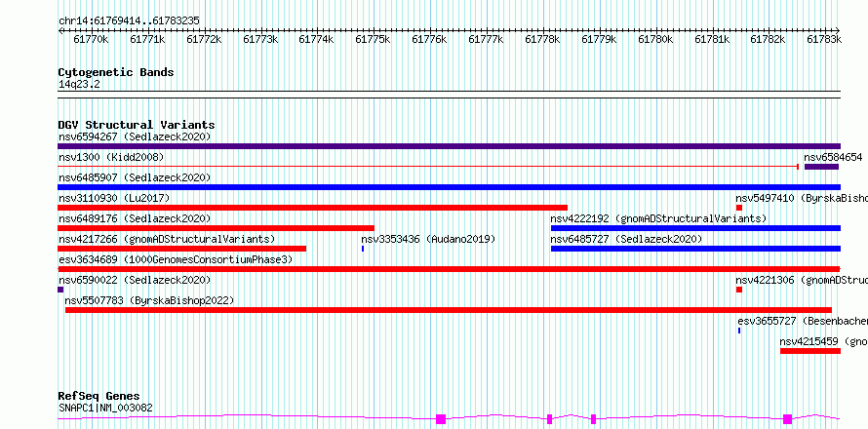Open nsv3110930 (Lu2017) label
Screen dimensions: 868x429
(x=114, y=198)
